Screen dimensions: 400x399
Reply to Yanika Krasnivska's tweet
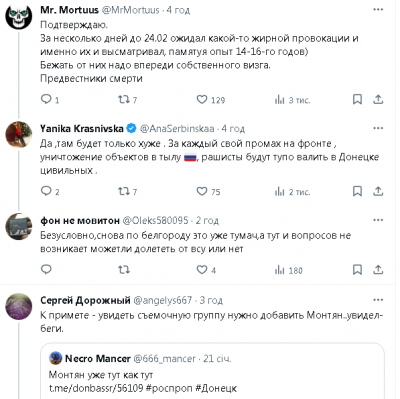point(50,191)
